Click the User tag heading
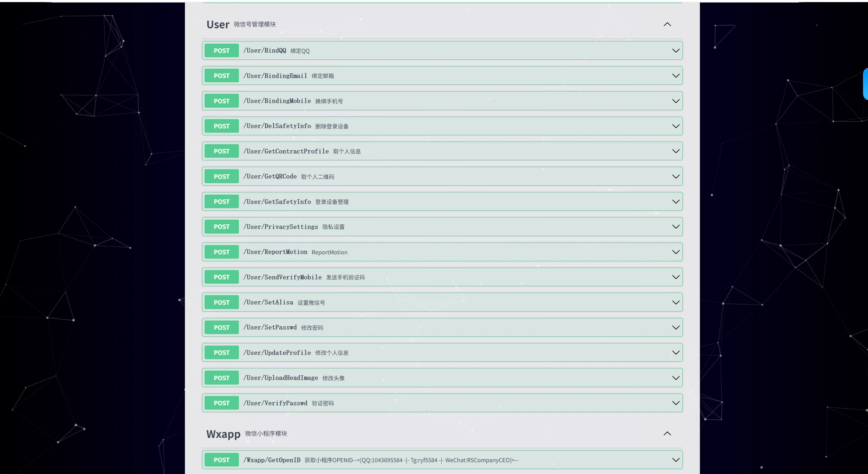This screenshot has height=474, width=868. (218, 25)
